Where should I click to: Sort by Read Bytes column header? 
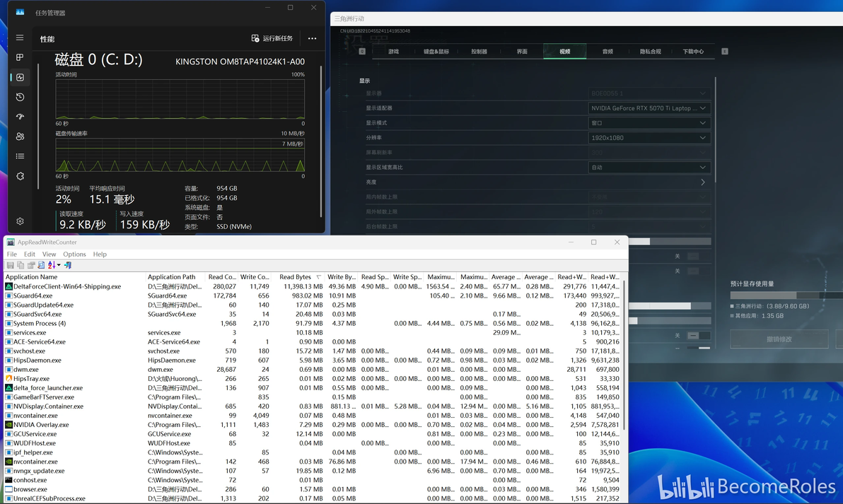point(297,277)
